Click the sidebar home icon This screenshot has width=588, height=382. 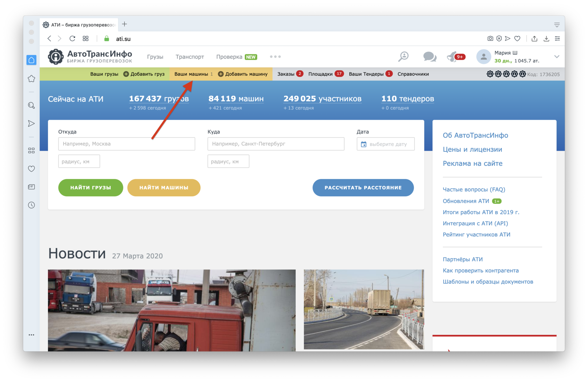(x=31, y=60)
